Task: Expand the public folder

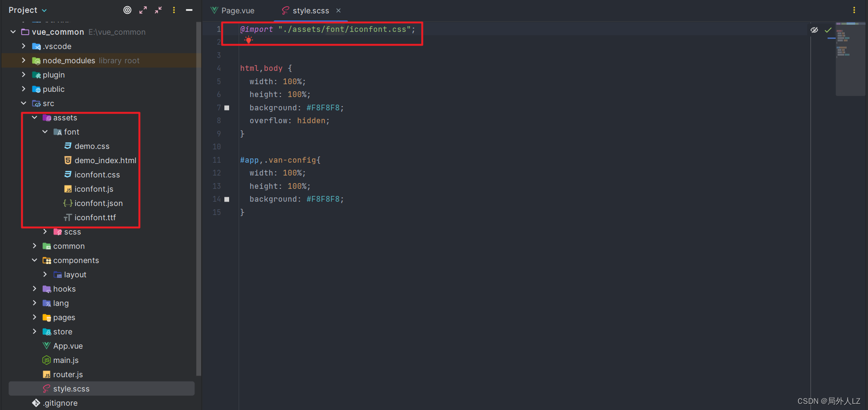Action: point(24,89)
